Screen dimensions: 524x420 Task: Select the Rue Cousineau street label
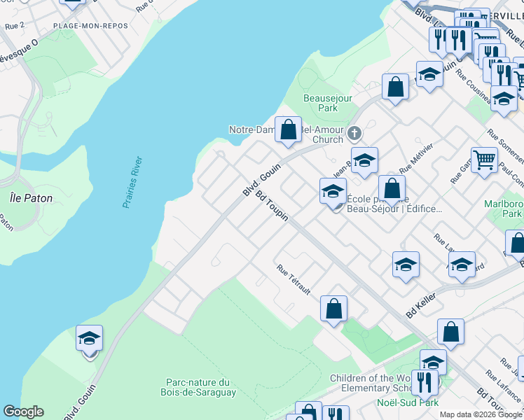pyautogui.click(x=474, y=87)
